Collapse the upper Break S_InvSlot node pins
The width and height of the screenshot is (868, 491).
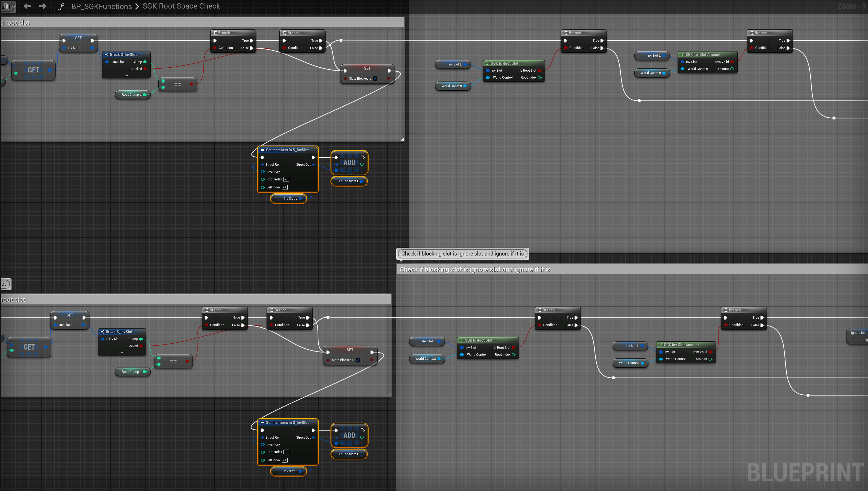[127, 75]
